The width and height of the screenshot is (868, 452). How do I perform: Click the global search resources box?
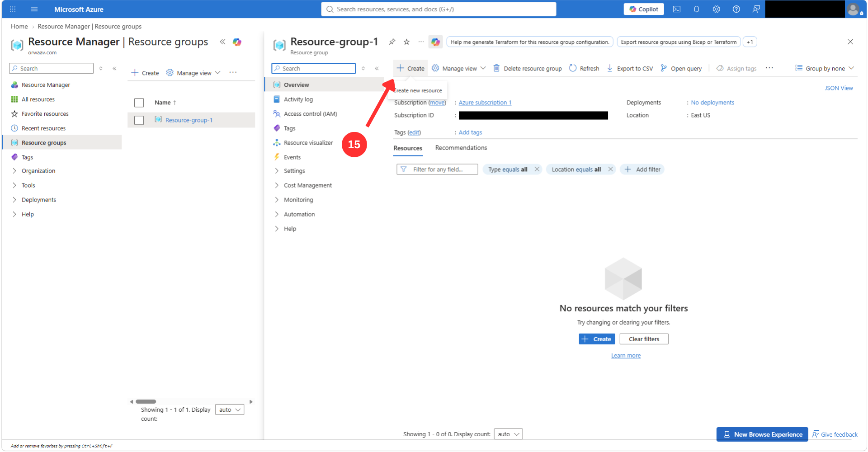coord(439,9)
